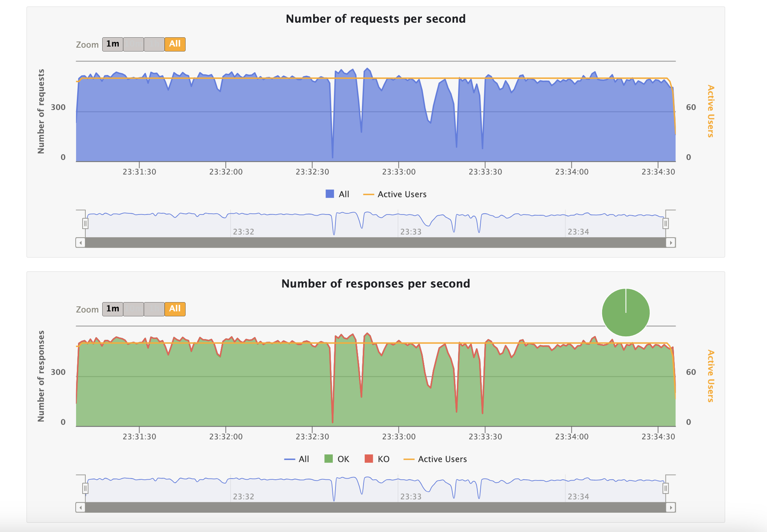Click the green OK pie chart

(x=626, y=313)
